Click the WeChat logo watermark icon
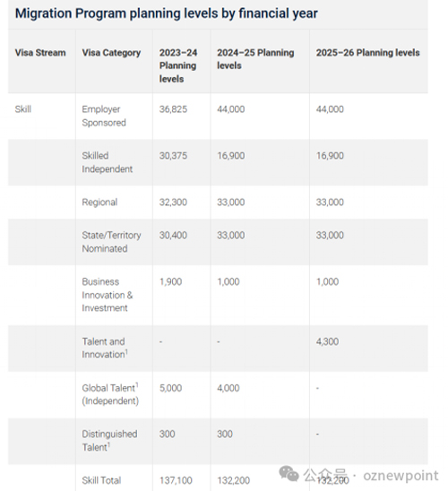 [x=289, y=474]
